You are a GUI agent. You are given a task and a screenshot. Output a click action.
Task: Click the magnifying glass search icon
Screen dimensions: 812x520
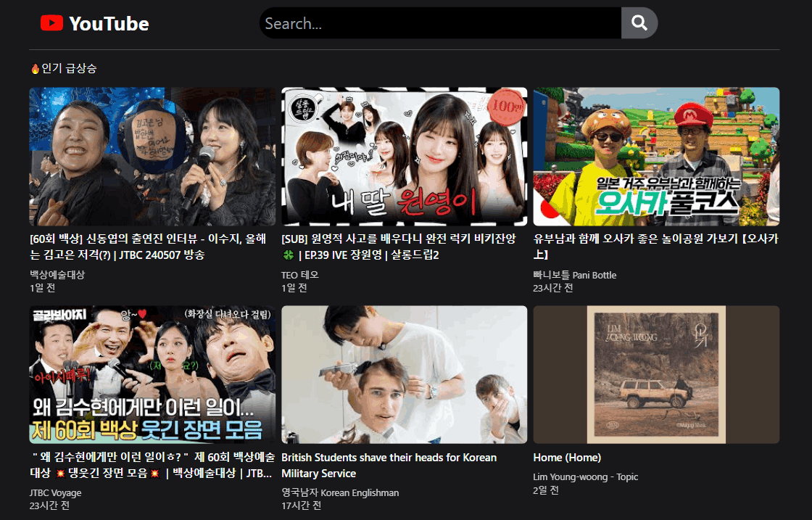(639, 22)
